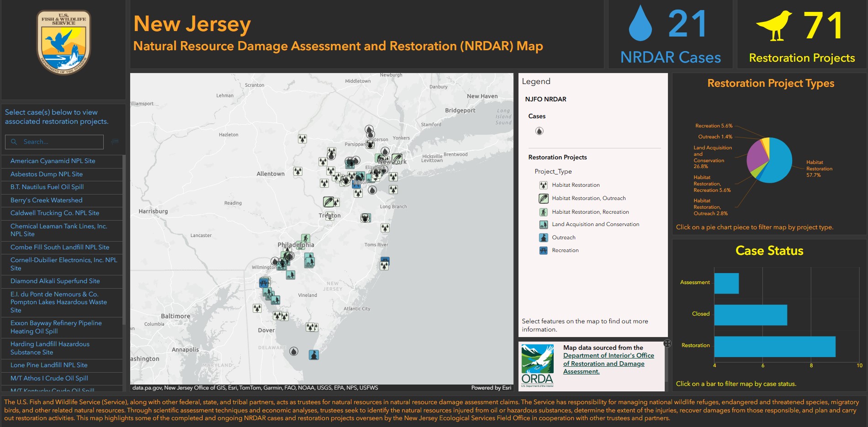
Task: Select green hiker marker above Philadelphia
Action: pyautogui.click(x=306, y=238)
